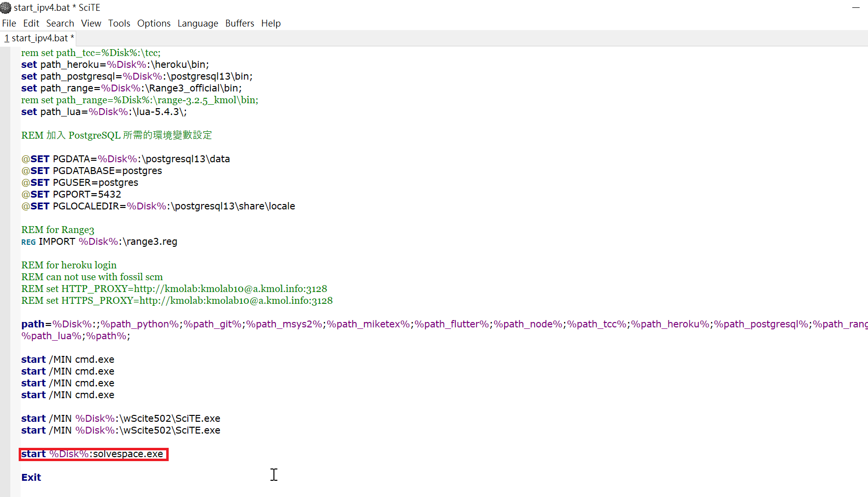Click the 'start %Disk%:solvespace.exe' line
This screenshot has height=497, width=868.
point(92,454)
